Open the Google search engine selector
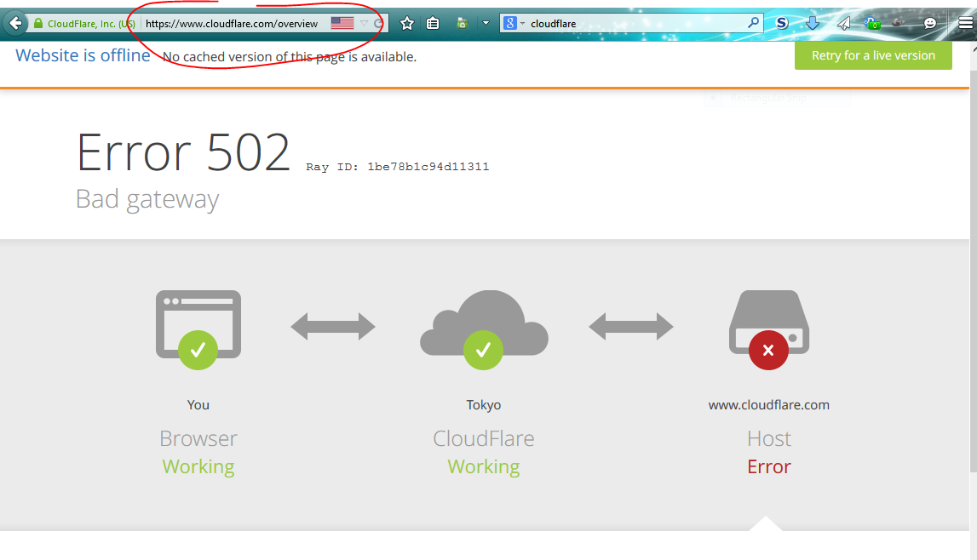Image resolution: width=977 pixels, height=560 pixels. pos(514,24)
